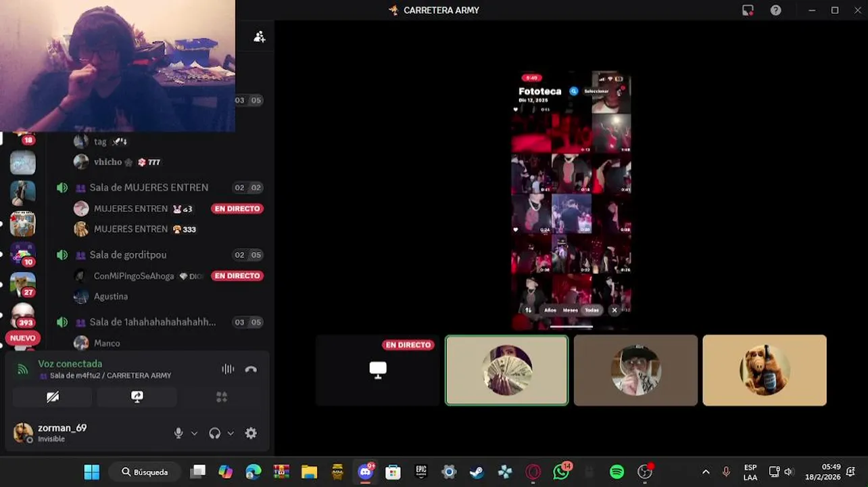The width and height of the screenshot is (868, 487).
Task: Click the 'Voz conectada' status text
Action: [70, 364]
